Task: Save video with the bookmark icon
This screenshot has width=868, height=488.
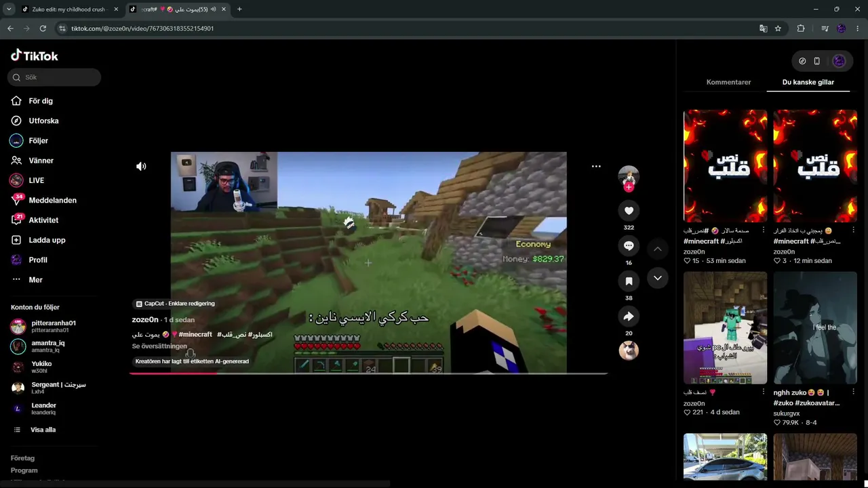Action: tap(629, 281)
